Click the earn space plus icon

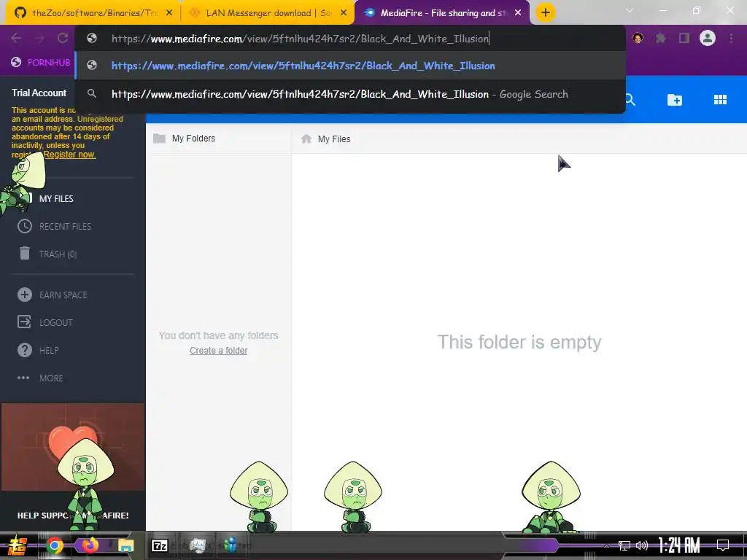coord(24,295)
